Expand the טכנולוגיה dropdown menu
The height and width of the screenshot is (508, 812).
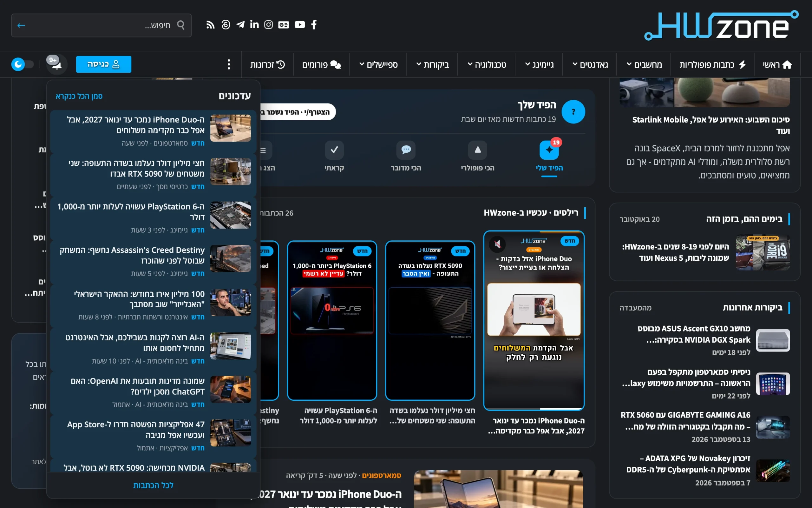coord(487,64)
